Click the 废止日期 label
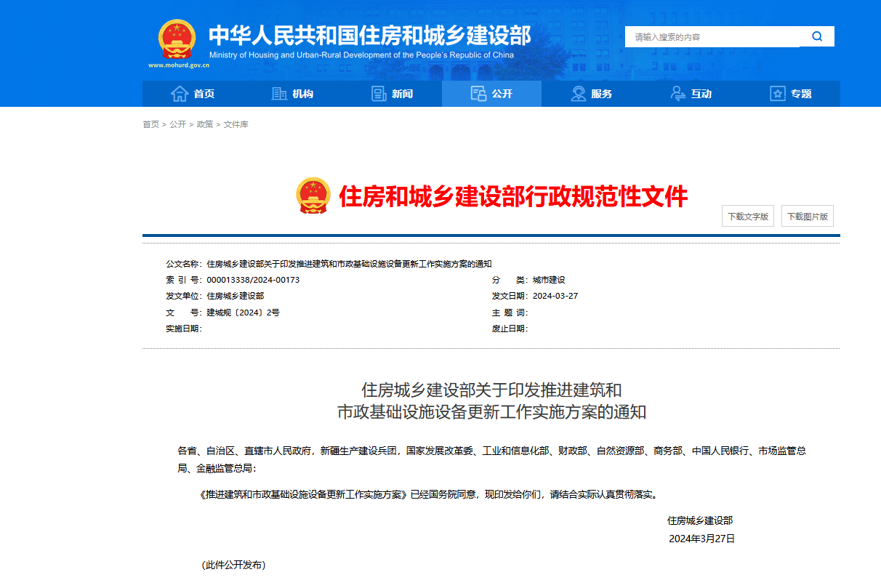This screenshot has width=881, height=588. point(510,329)
